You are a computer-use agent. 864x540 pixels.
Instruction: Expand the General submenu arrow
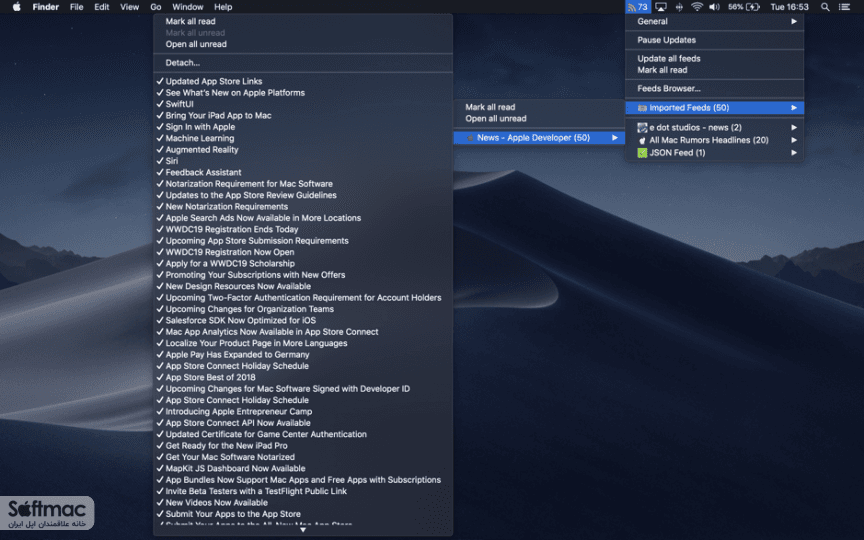(794, 21)
